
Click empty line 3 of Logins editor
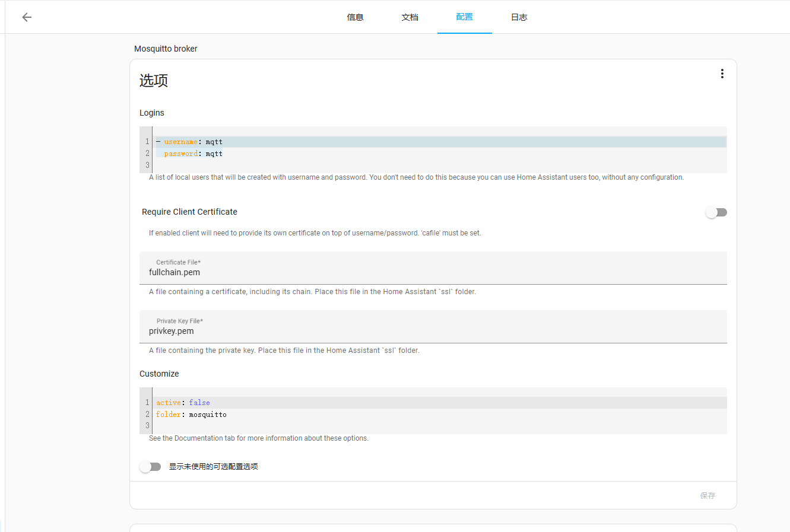440,165
